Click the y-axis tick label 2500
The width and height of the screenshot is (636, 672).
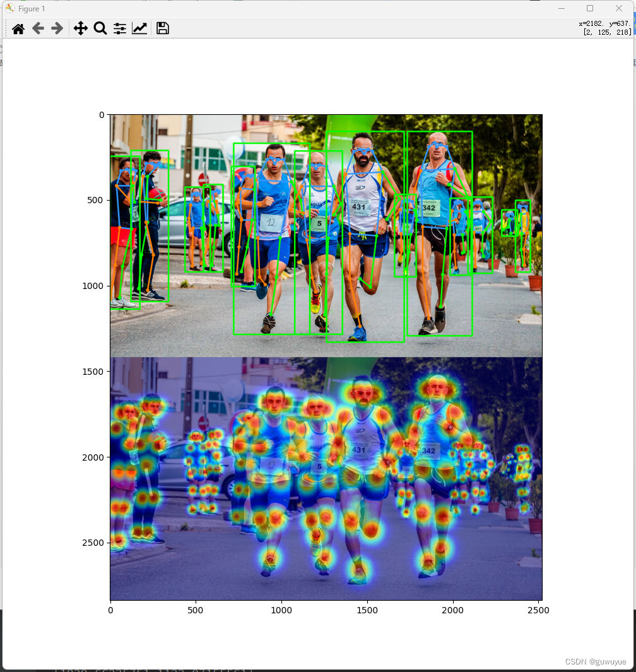[93, 543]
